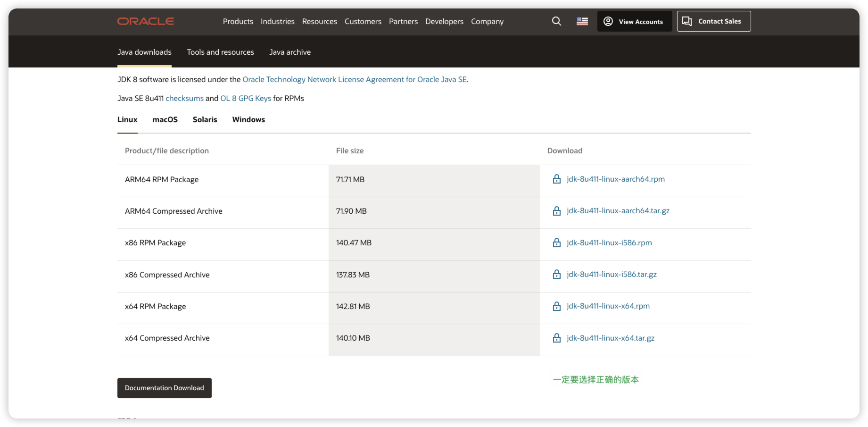Open the Developers menu

pyautogui.click(x=445, y=21)
